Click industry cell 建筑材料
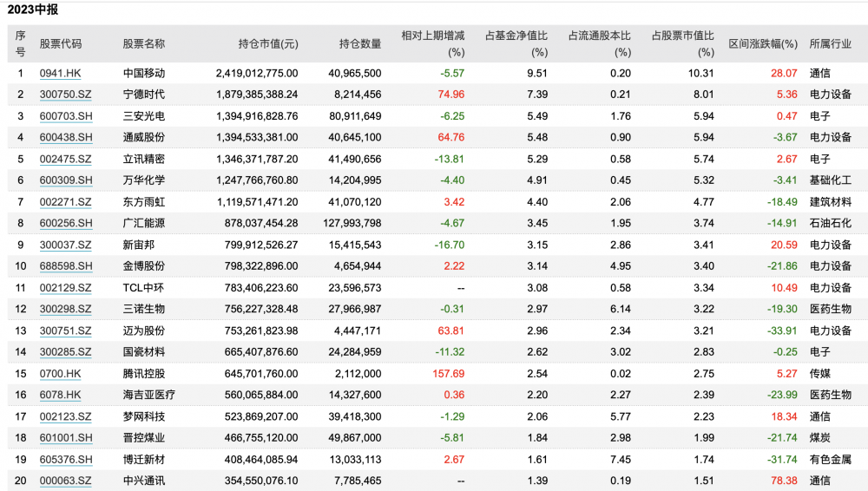The image size is (868, 491). [831, 202]
